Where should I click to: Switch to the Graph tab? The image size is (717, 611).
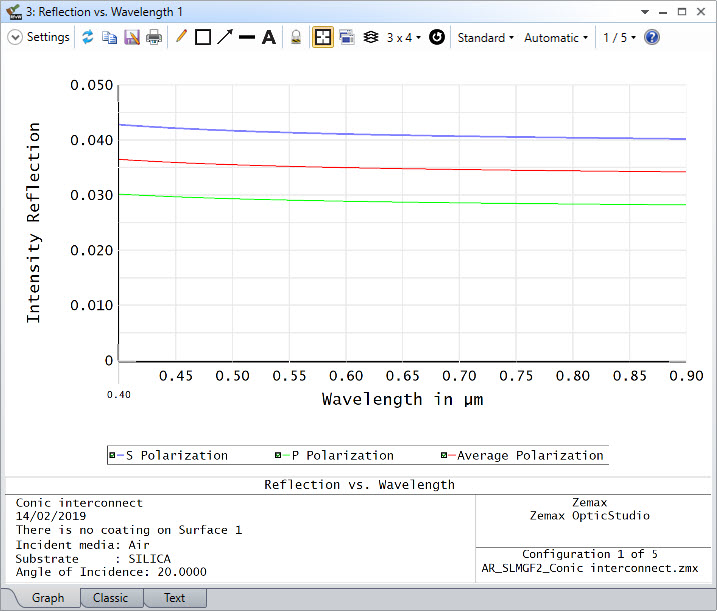[x=48, y=598]
